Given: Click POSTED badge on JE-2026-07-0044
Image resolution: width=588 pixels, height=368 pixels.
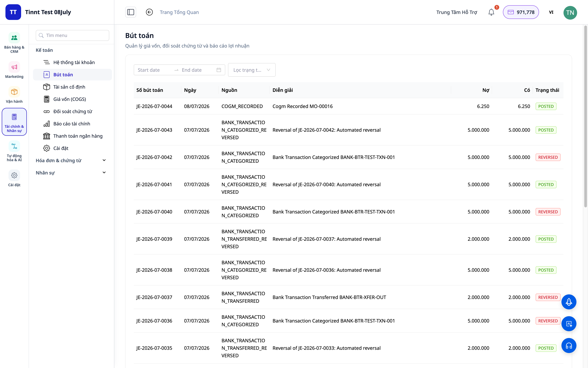Looking at the screenshot, I should click(546, 106).
